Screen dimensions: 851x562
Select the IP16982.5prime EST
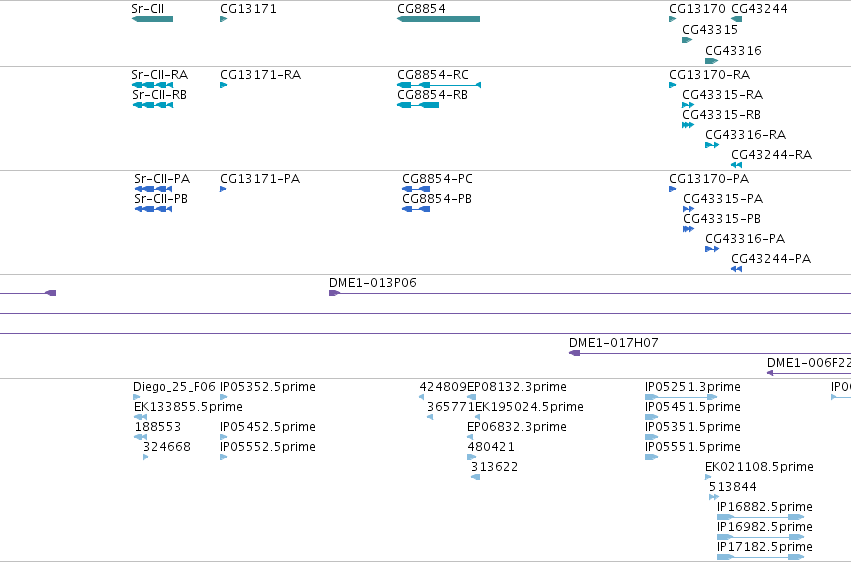click(x=760, y=537)
